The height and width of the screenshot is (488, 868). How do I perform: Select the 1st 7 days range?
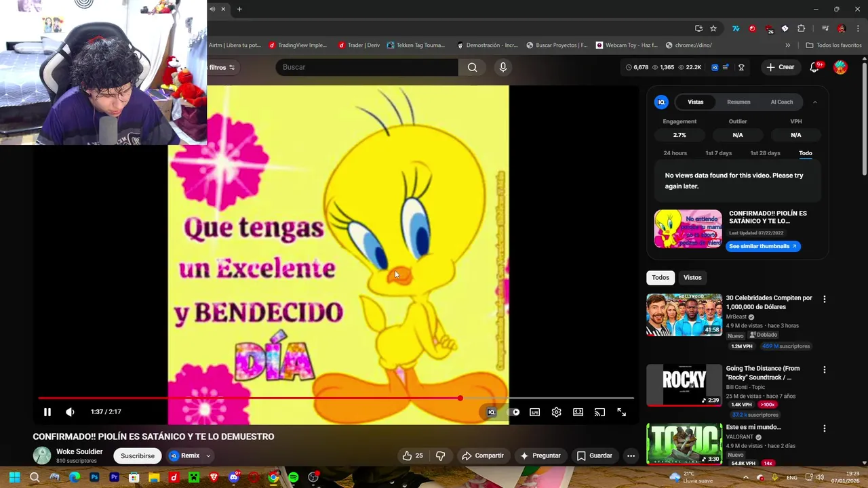click(718, 153)
